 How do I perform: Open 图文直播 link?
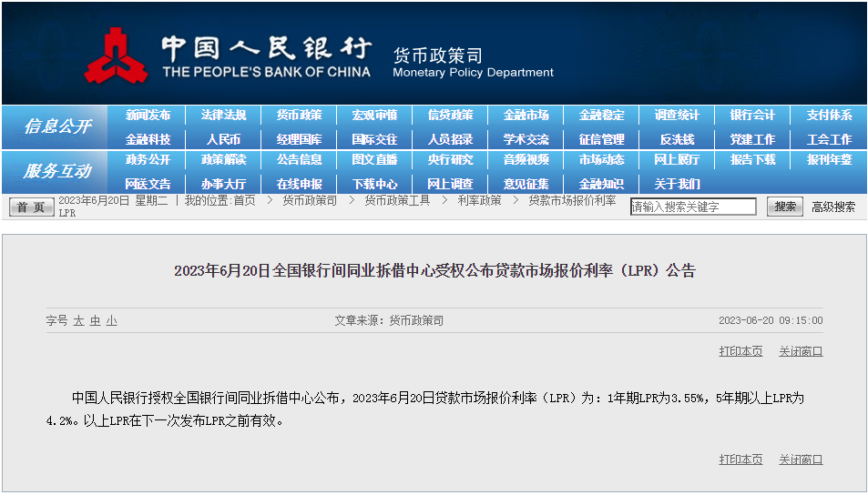(x=374, y=160)
